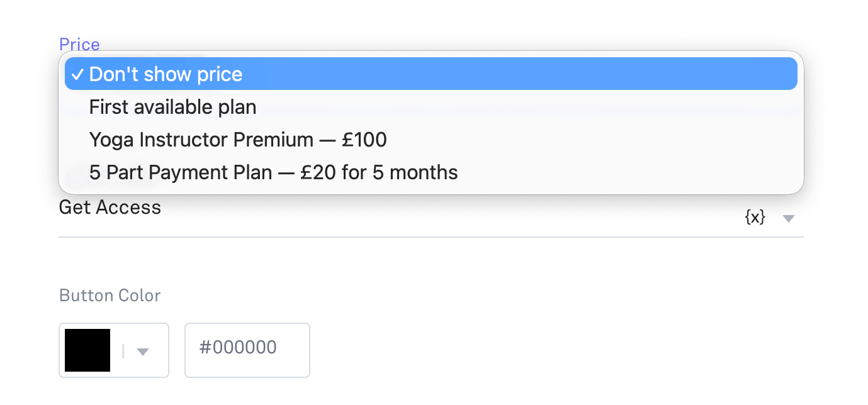Place cursor after the Get Access text
Image resolution: width=868 pixels, height=405 pixels.
(164, 208)
